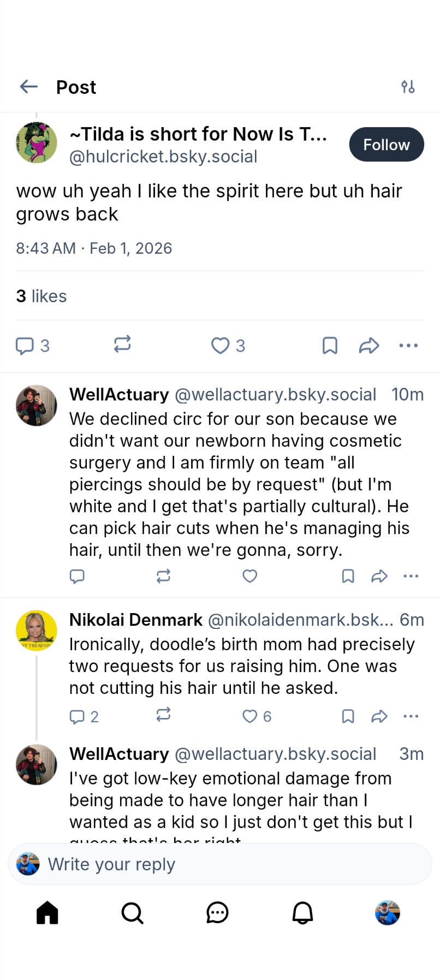This screenshot has height=980, width=440.
Task: Share the main post
Action: tap(369, 346)
